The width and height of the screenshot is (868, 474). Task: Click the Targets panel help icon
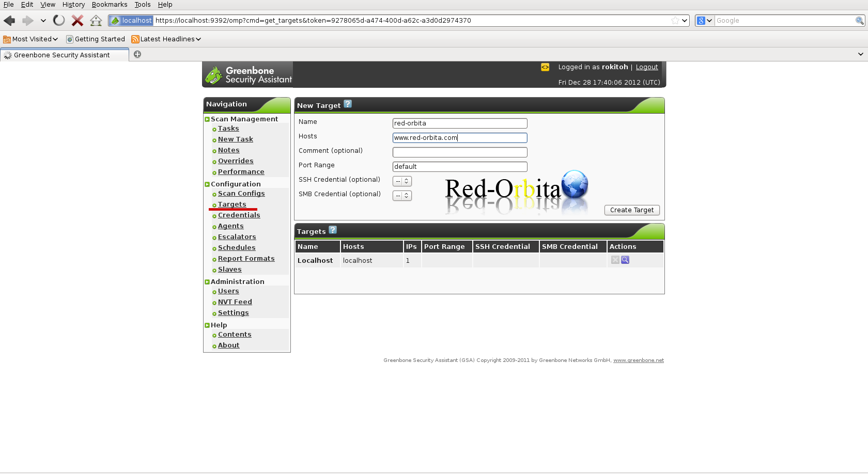(333, 230)
